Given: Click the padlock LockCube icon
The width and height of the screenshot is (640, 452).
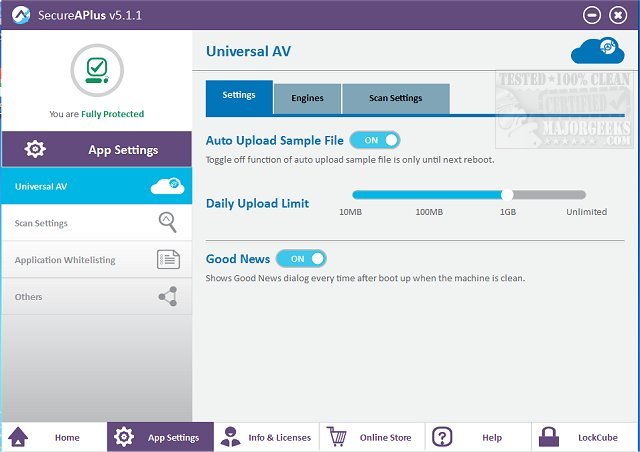Looking at the screenshot, I should (x=549, y=436).
